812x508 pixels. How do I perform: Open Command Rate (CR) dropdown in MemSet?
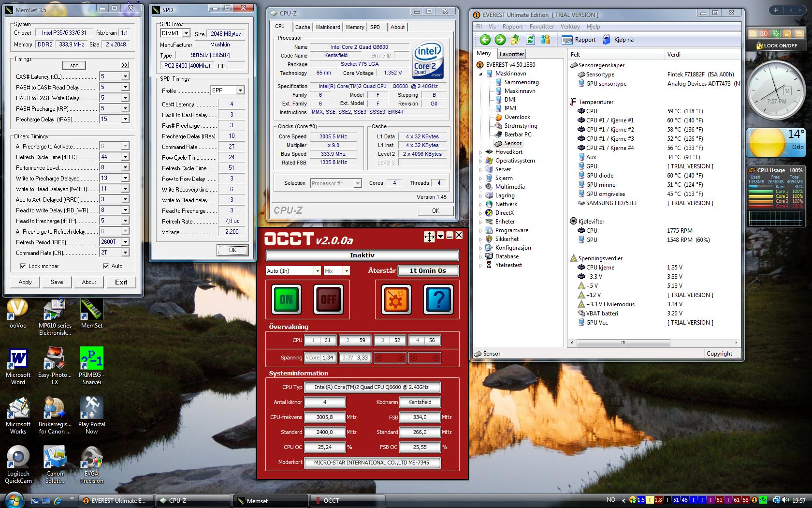[x=125, y=253]
